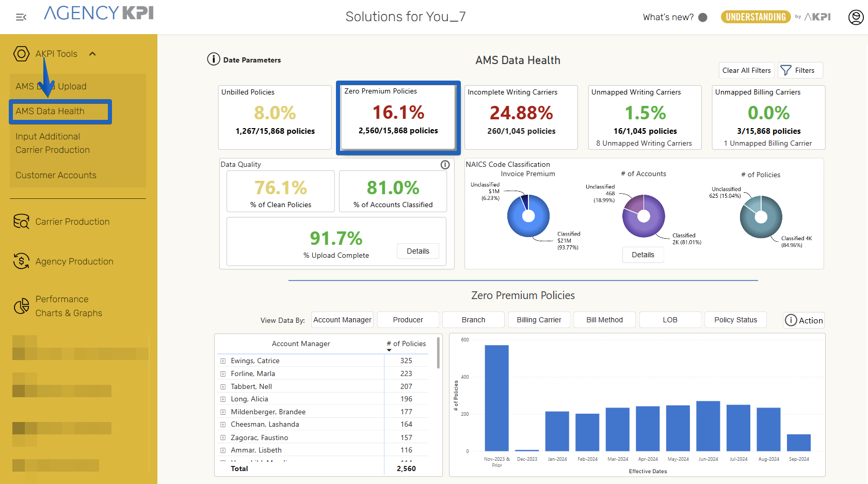View data by LOB
The width and height of the screenshot is (868, 484).
670,320
